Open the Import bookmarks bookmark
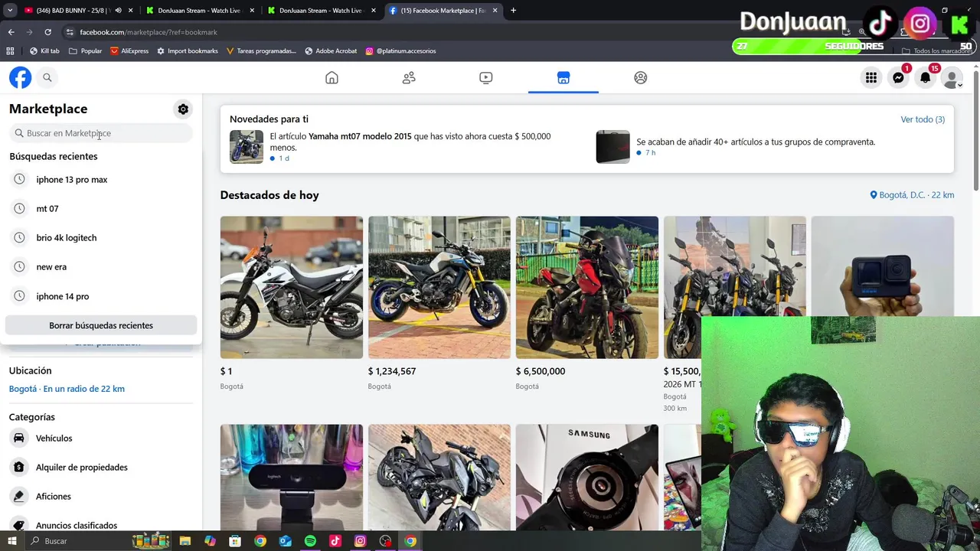This screenshot has width=980, height=551. pos(188,51)
